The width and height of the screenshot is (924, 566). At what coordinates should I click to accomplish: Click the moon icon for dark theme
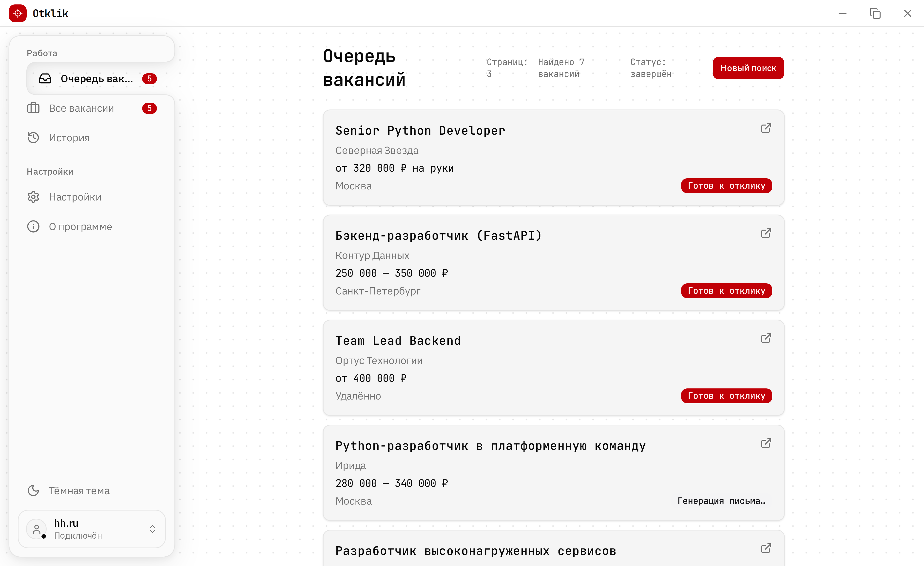33,490
